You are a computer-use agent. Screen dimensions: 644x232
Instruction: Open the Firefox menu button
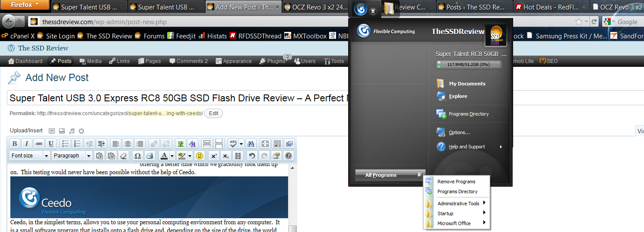[24, 5]
